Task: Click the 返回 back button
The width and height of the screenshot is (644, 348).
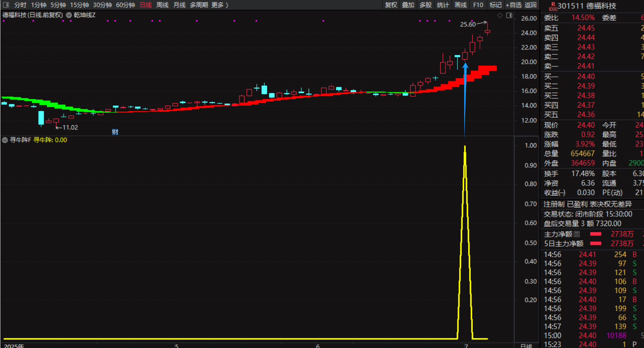Action: (x=530, y=5)
